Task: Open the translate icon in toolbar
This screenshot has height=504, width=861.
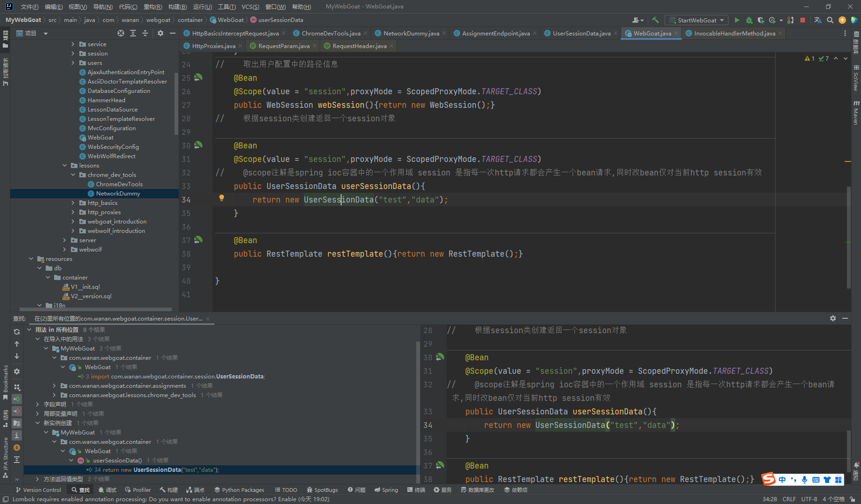Action: (x=818, y=20)
